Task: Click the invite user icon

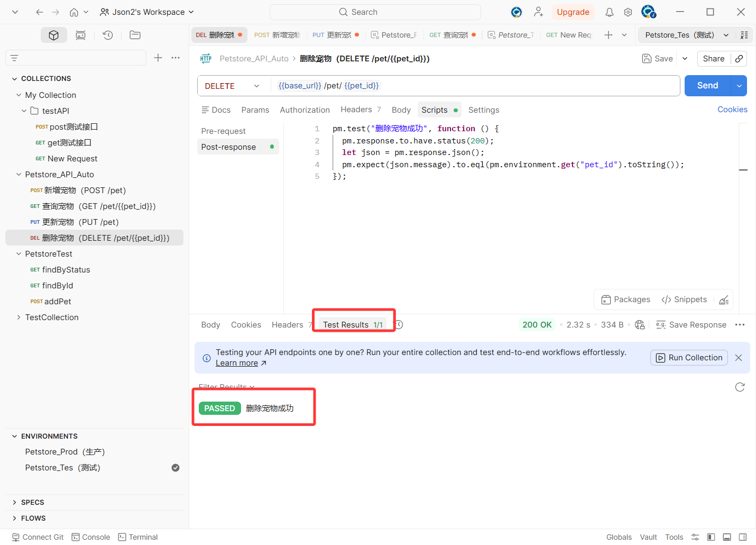Action: click(538, 12)
